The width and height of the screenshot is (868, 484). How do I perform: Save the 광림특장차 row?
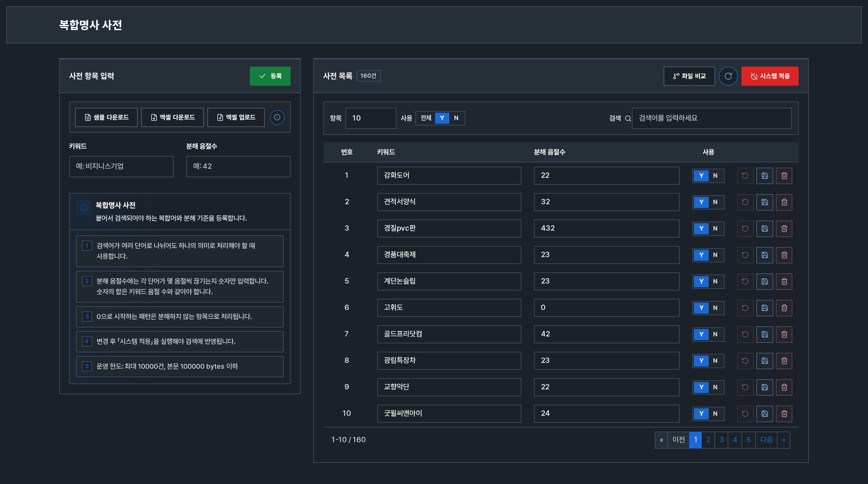point(765,361)
